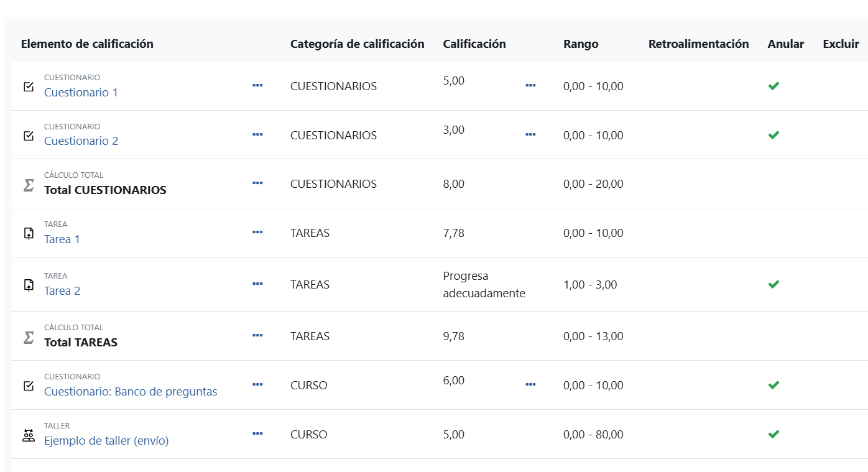Screen dimensions: 868x472
Task: Click the override checkmark for Tarea 2
Action: click(773, 284)
